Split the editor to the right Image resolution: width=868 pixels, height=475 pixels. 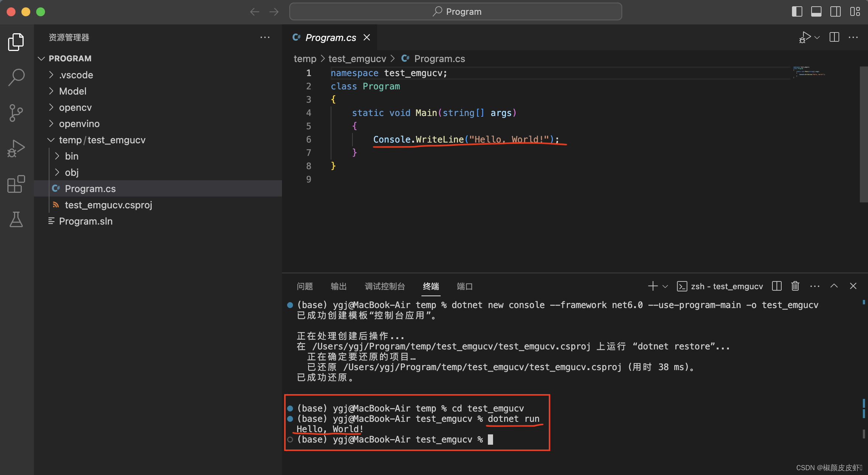coord(834,37)
